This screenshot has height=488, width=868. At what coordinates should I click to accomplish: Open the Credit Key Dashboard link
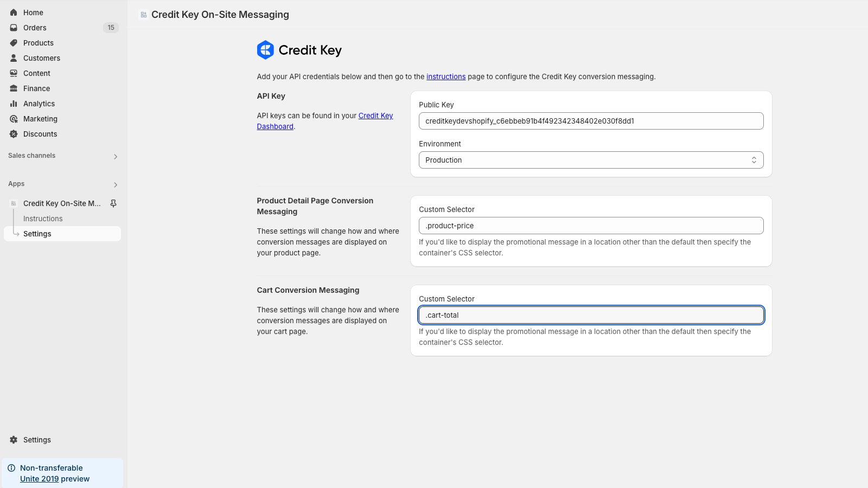tap(325, 121)
